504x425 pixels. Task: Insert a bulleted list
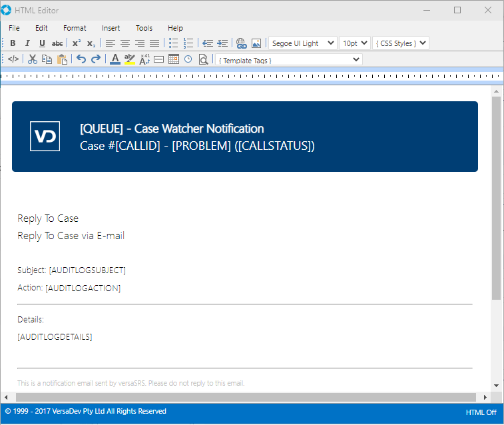173,43
